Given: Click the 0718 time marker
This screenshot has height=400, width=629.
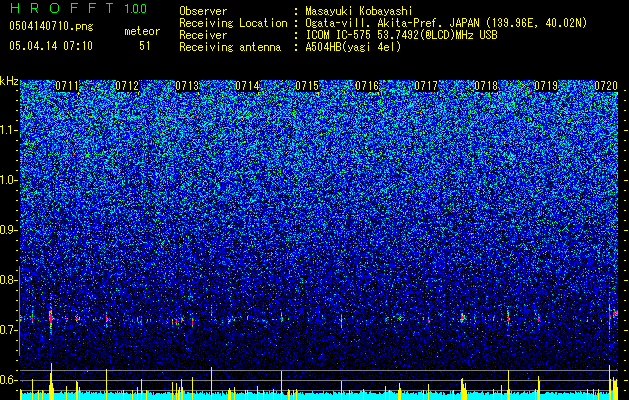Looking at the screenshot, I should tap(486, 86).
